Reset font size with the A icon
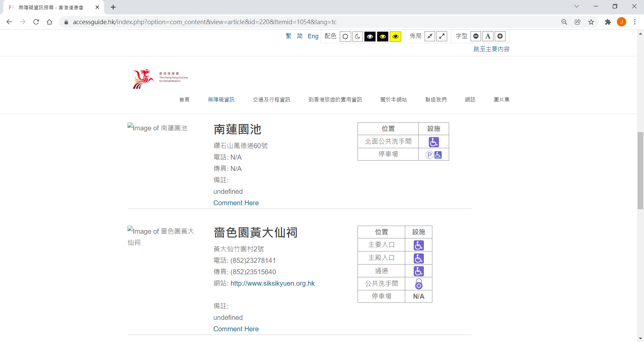 (x=488, y=36)
